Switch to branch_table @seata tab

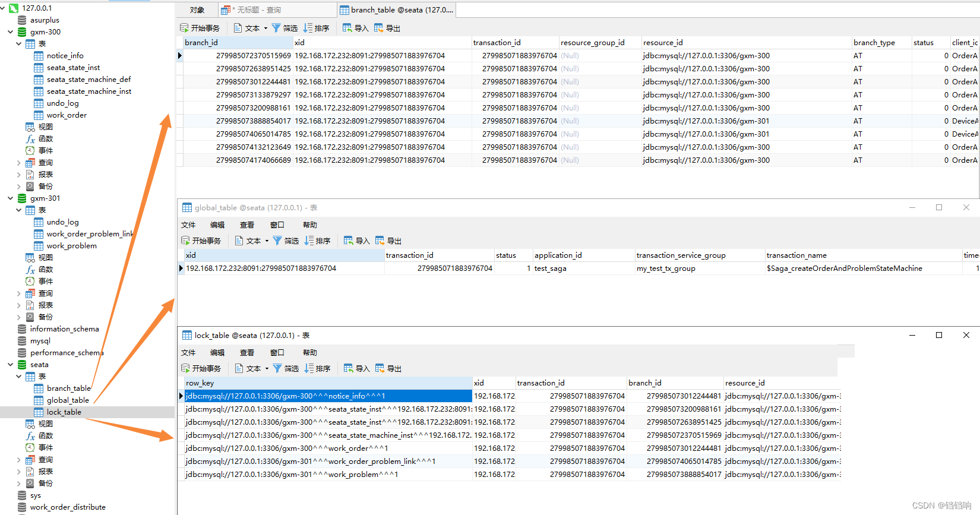(x=396, y=10)
